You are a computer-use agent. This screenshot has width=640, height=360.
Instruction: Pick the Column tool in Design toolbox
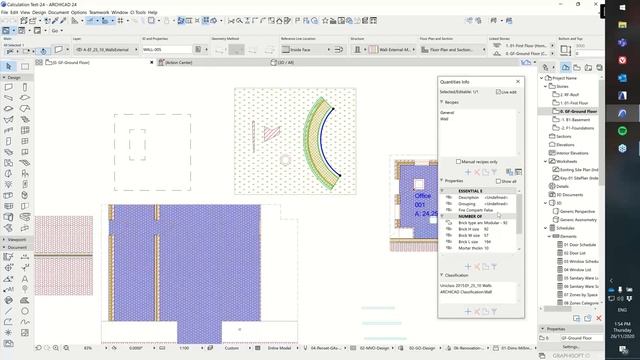[25, 87]
